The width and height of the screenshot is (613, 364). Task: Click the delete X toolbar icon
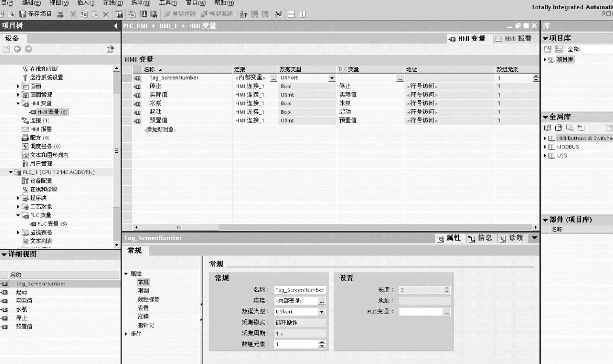(106, 14)
